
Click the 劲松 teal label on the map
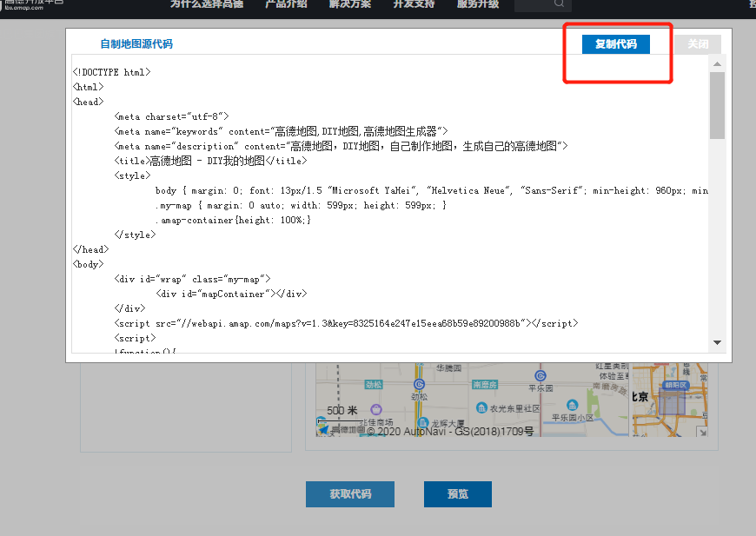click(374, 385)
